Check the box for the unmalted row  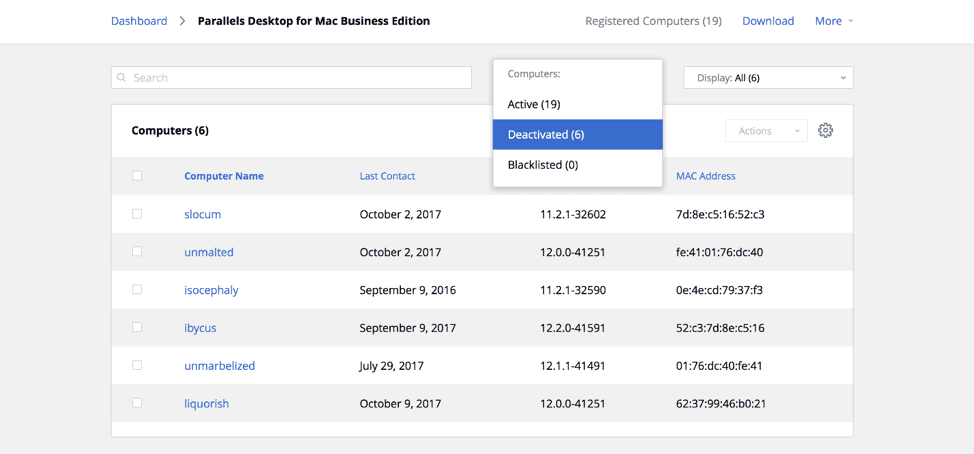[137, 252]
